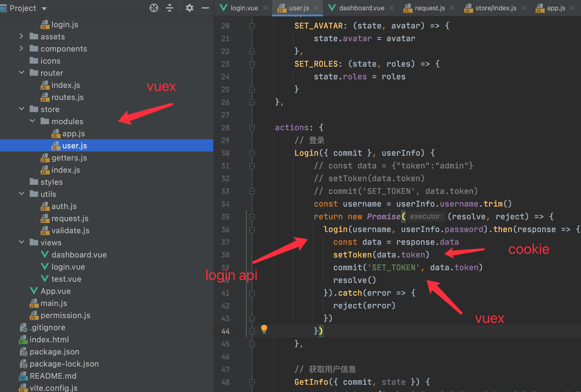
Task: Close the store/index.js tab
Action: point(523,8)
